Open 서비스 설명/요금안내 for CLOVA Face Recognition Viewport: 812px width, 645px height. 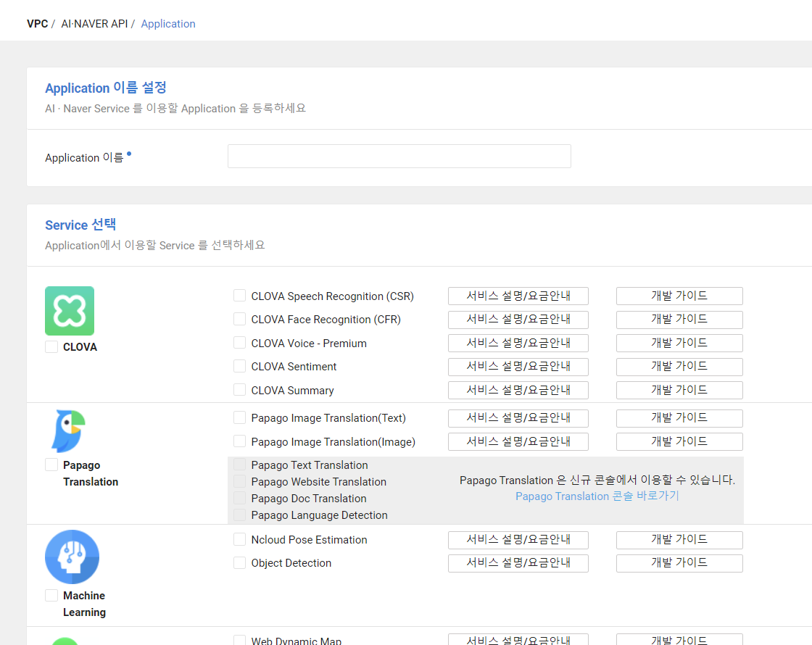tap(518, 320)
